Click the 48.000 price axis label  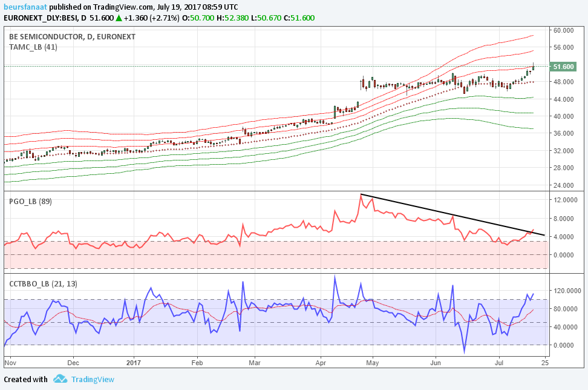[x=563, y=82]
